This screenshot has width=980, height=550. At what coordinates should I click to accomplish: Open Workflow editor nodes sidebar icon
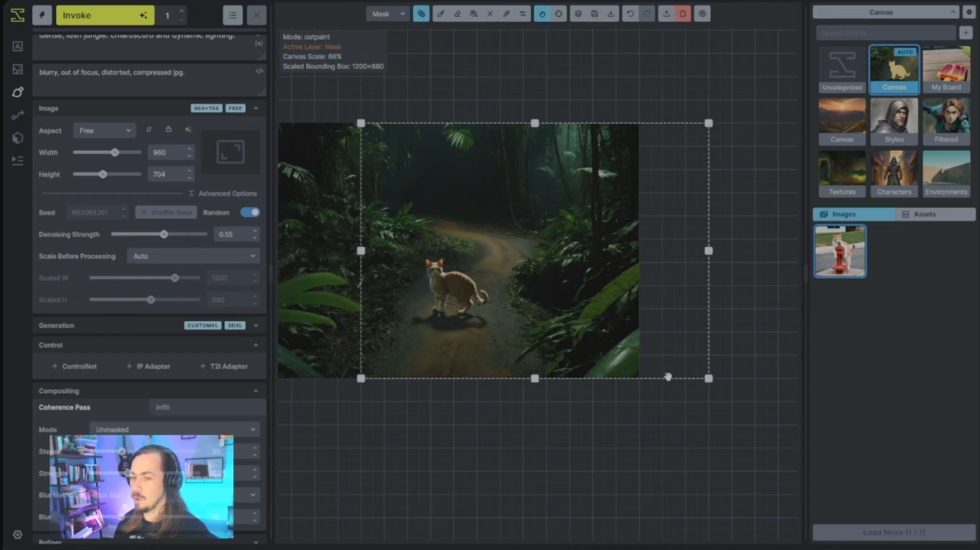(x=17, y=115)
